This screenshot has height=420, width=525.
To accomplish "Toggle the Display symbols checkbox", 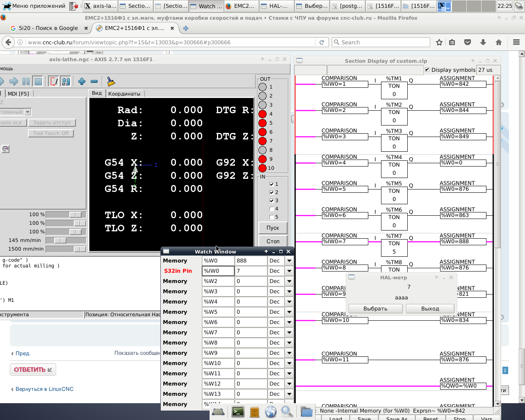I will click(427, 70).
